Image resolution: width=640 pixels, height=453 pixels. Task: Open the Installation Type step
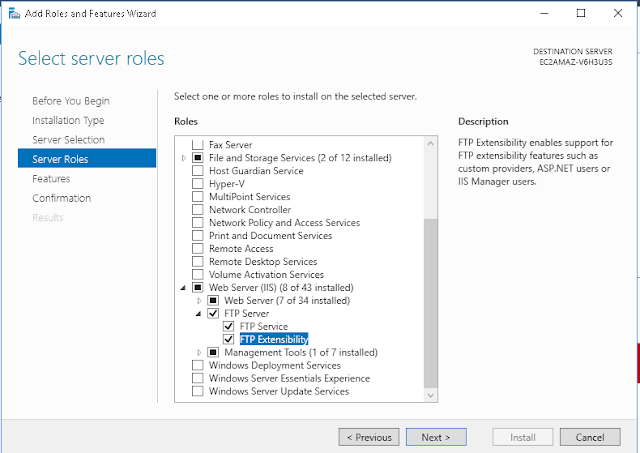68,120
